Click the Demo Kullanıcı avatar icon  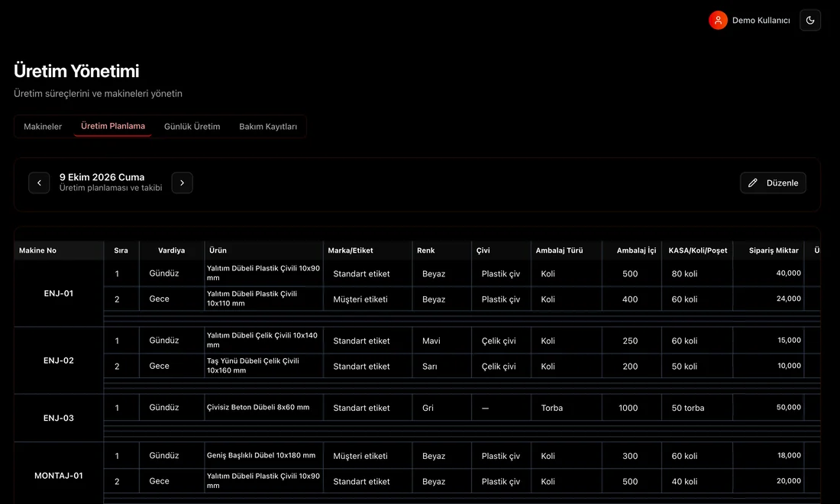coord(718,21)
